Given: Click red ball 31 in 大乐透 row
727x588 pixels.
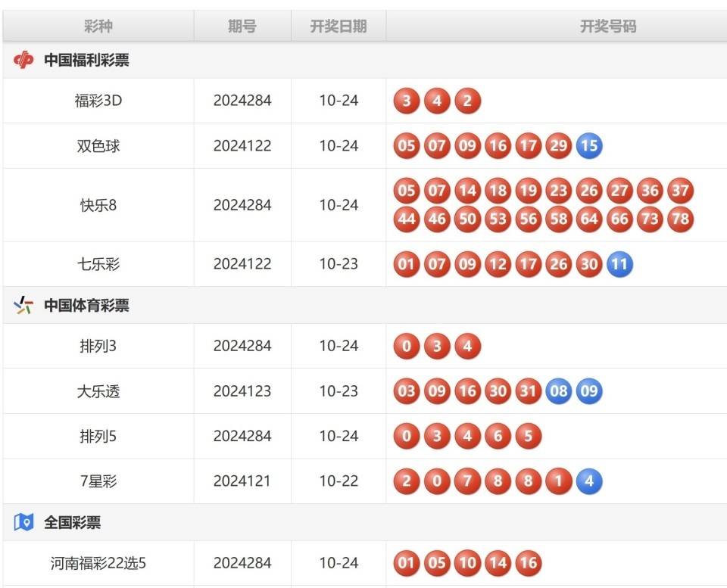Looking at the screenshot, I should pos(528,391).
